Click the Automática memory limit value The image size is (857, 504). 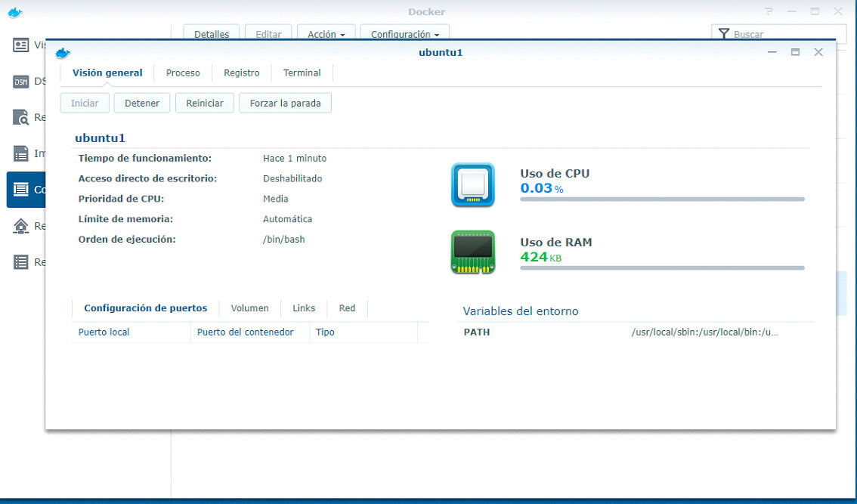click(287, 218)
